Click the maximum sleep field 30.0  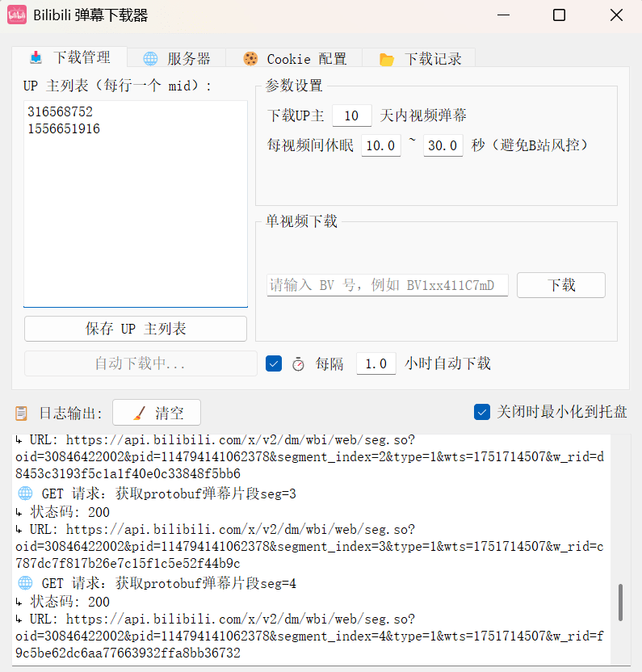(443, 146)
